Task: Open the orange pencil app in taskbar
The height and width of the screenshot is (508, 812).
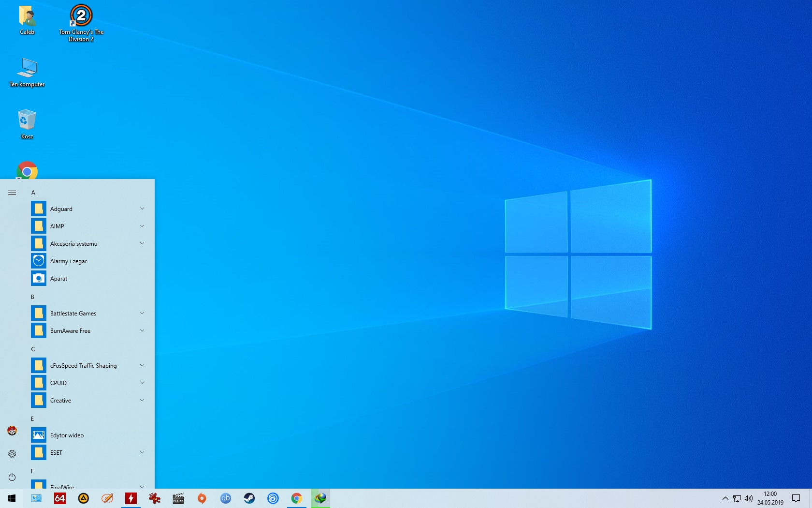Action: (107, 498)
